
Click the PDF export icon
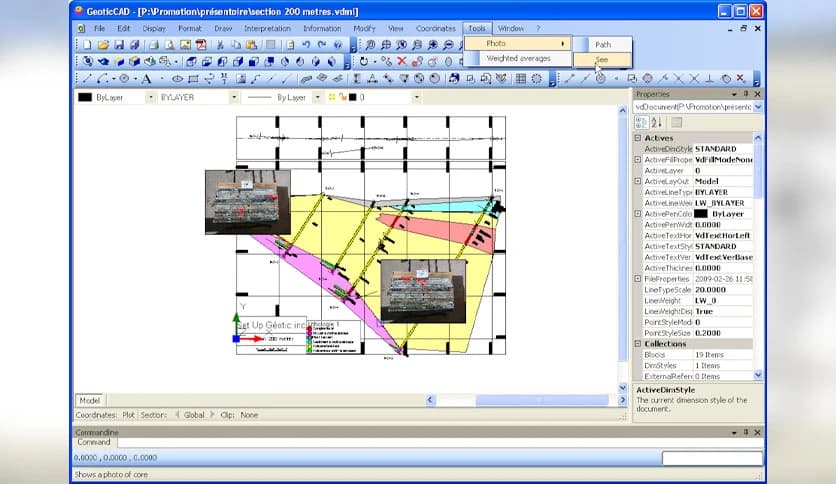coord(200,45)
